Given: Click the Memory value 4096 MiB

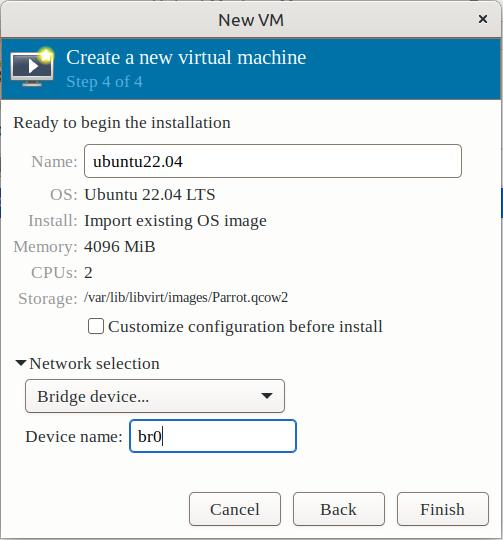Looking at the screenshot, I should pyautogui.click(x=119, y=247).
